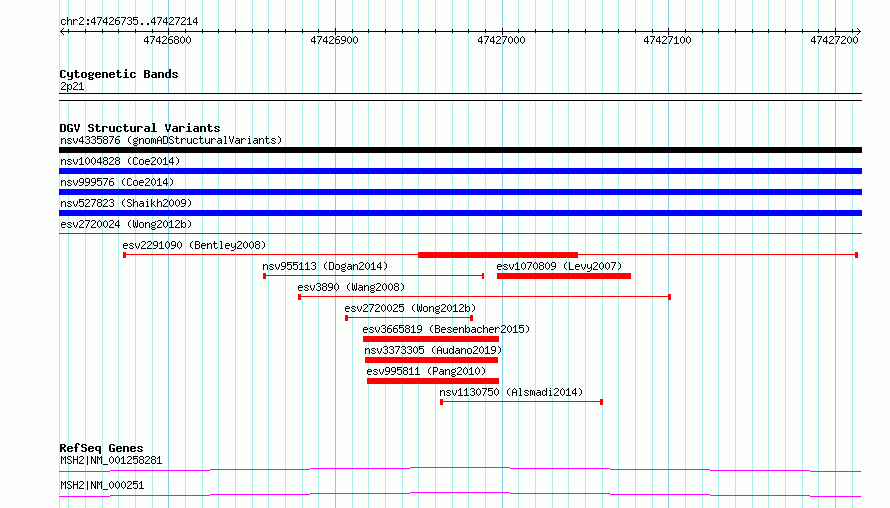This screenshot has height=508, width=890.
Task: Open nsv4335876 (gnomADStructuralVariants) label
Action: pos(171,140)
